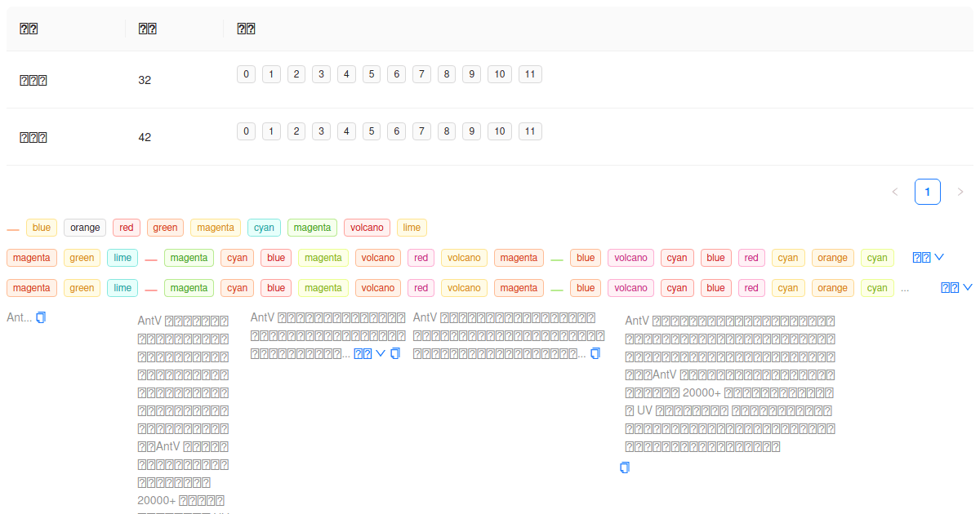Click the truncated "Ant..." text
980x514 pixels.
pos(19,317)
